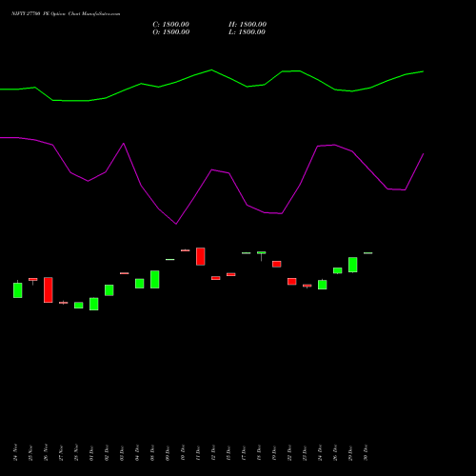476x476 pixels.
Task: Click the 23 Dec date label
Action: (x=305, y=452)
